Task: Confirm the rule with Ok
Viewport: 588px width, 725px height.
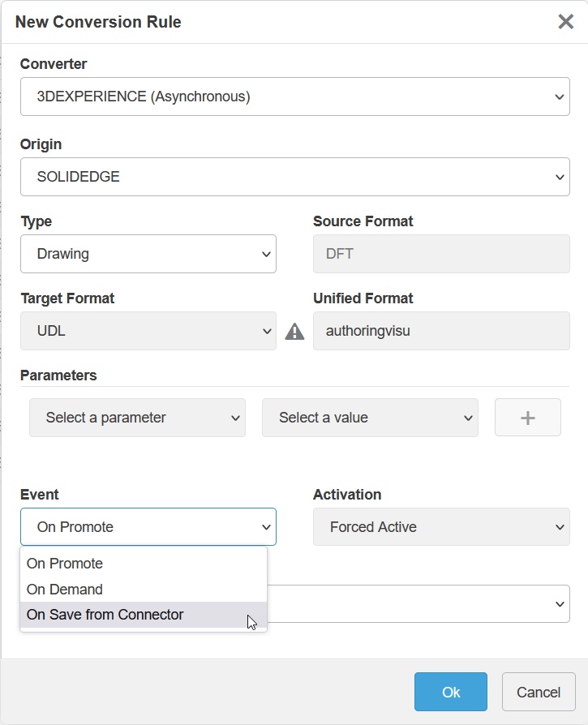Action: coord(451,692)
